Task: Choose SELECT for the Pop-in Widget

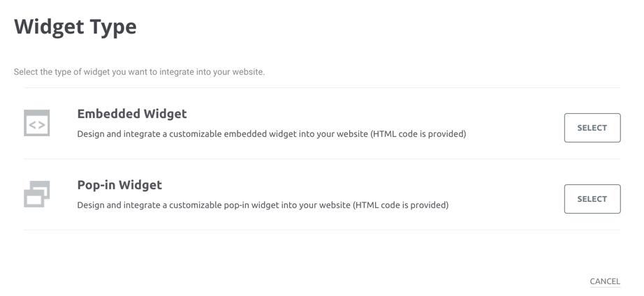Action: click(592, 199)
